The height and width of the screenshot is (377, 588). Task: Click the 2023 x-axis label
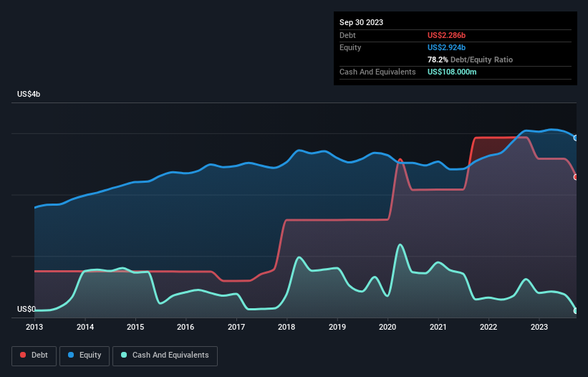539,327
